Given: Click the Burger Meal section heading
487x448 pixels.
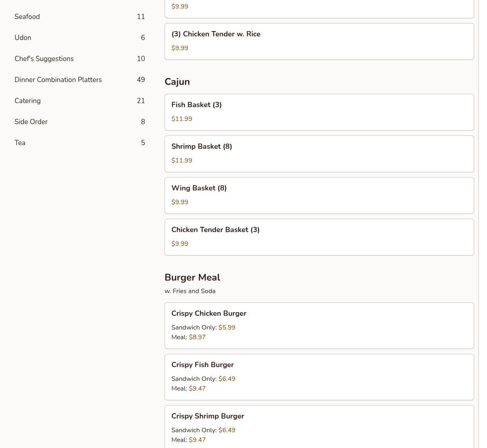Looking at the screenshot, I should tap(192, 277).
